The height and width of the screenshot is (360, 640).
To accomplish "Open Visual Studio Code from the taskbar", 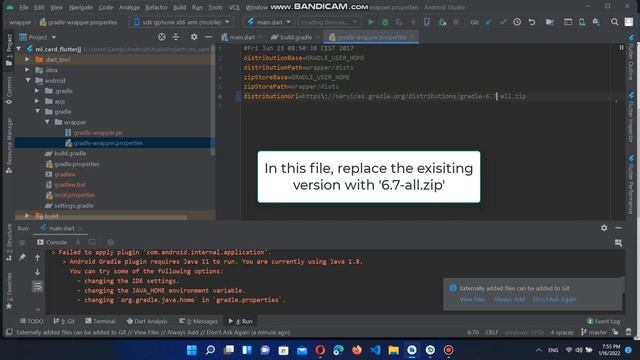I will pyautogui.click(x=375, y=350).
